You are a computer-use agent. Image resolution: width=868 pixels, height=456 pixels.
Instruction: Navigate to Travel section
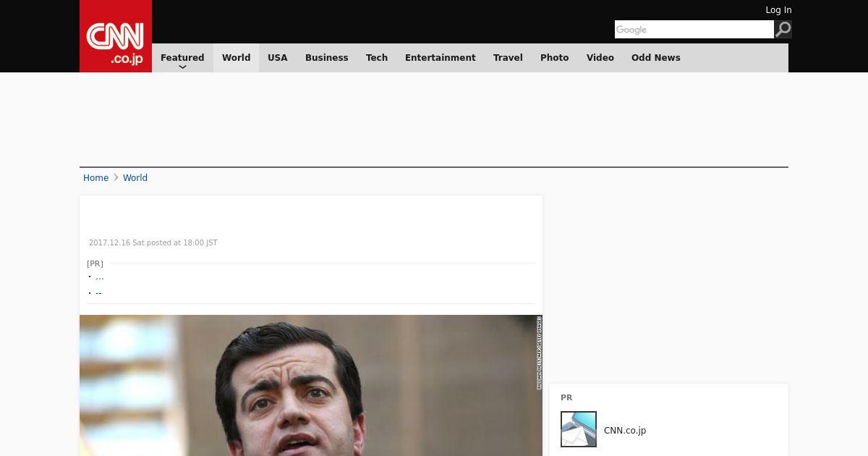(508, 58)
